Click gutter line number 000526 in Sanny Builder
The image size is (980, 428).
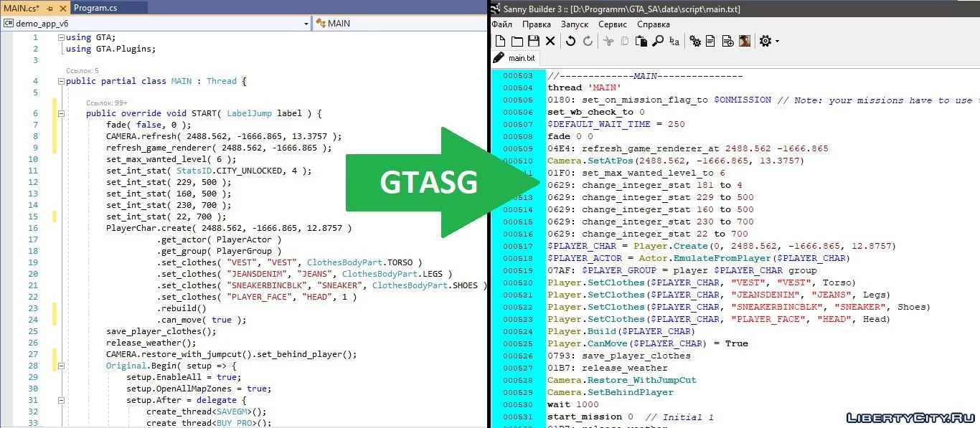[518, 356]
